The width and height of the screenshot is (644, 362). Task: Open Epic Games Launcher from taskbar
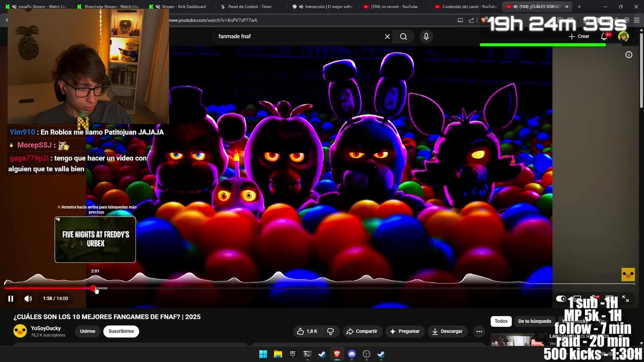(x=293, y=354)
